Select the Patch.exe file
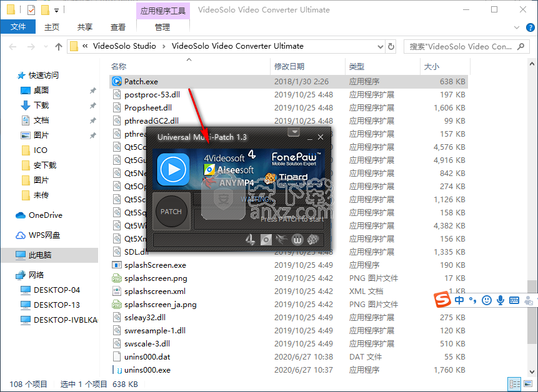538x392 pixels. pos(288,82)
